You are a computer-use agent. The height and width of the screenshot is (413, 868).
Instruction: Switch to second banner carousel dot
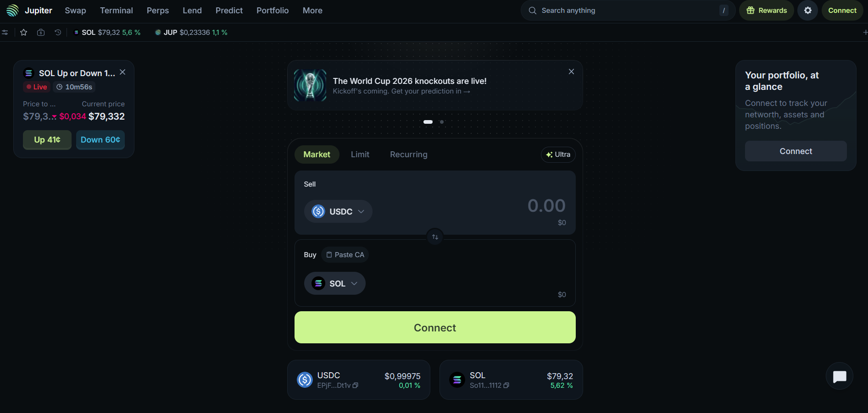442,122
